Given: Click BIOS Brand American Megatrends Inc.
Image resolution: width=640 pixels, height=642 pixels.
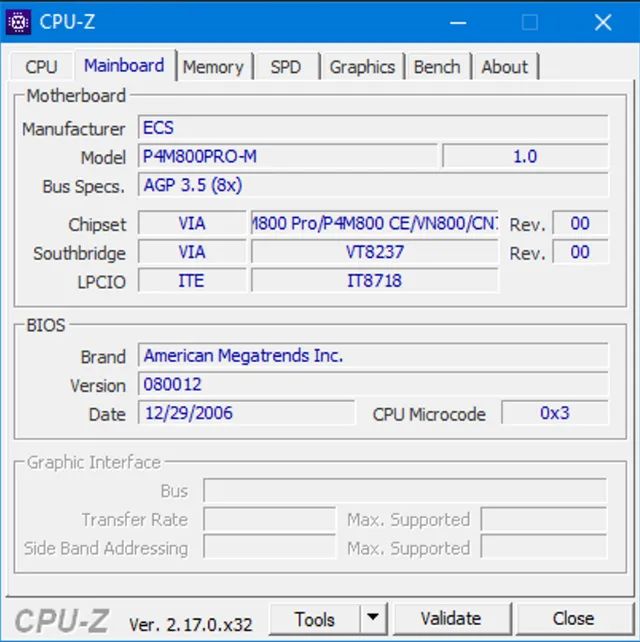Looking at the screenshot, I should click(x=373, y=356).
